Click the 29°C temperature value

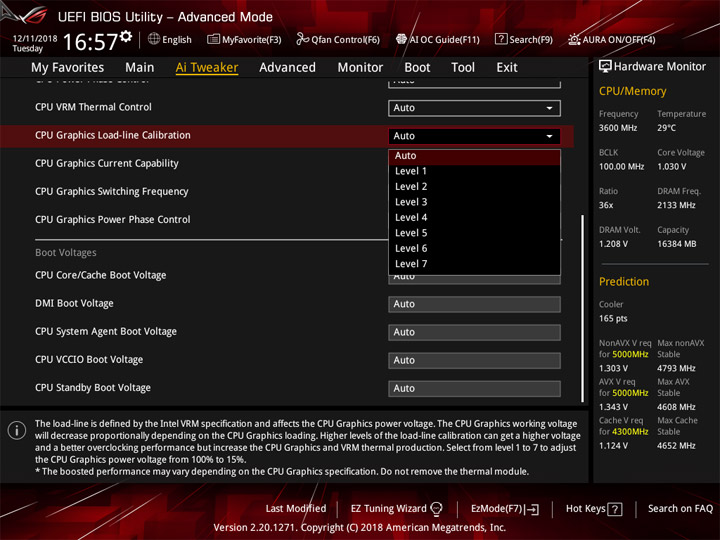(x=666, y=128)
